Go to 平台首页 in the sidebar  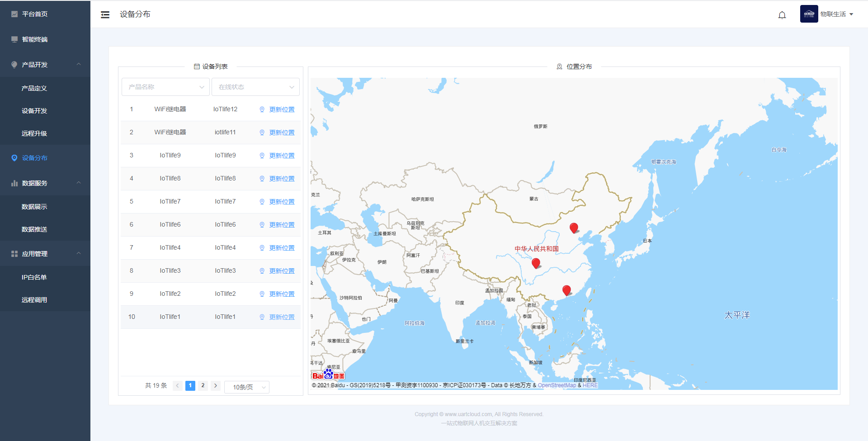[x=45, y=14]
